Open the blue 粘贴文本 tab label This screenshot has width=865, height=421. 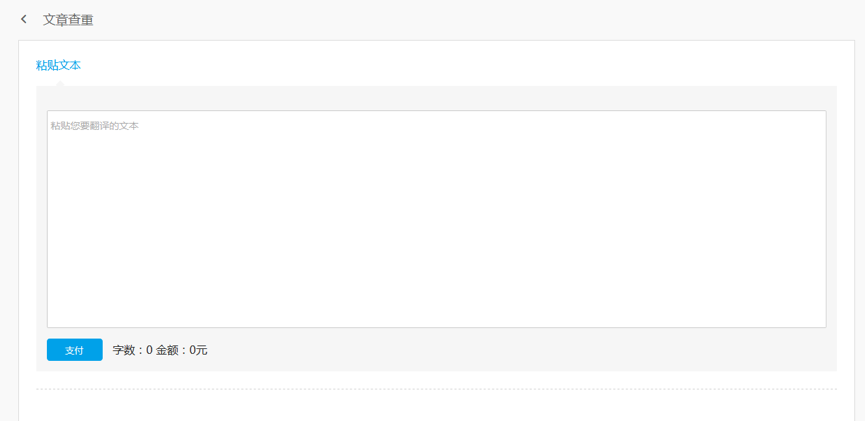58,65
